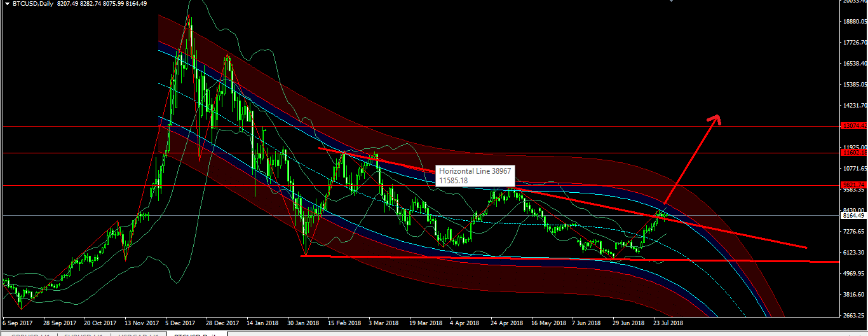This screenshot has width=868, height=336.
Task: Click the red 11602.18 price label
Action: coord(854,153)
